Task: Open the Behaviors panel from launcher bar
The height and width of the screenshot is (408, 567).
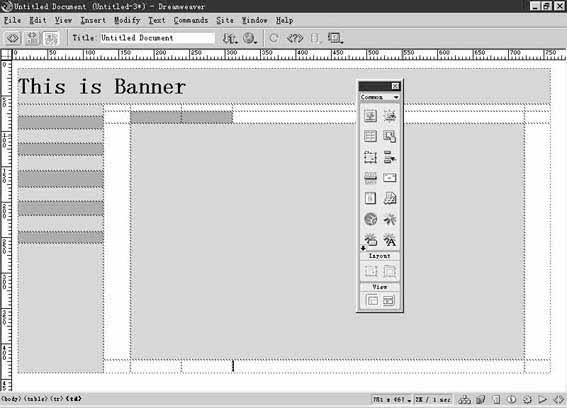Action: tap(528, 399)
